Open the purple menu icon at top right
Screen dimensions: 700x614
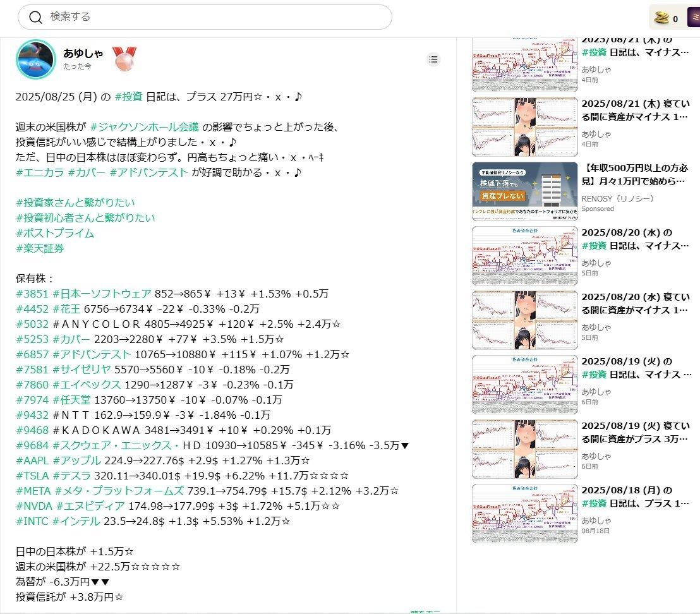pos(694,18)
